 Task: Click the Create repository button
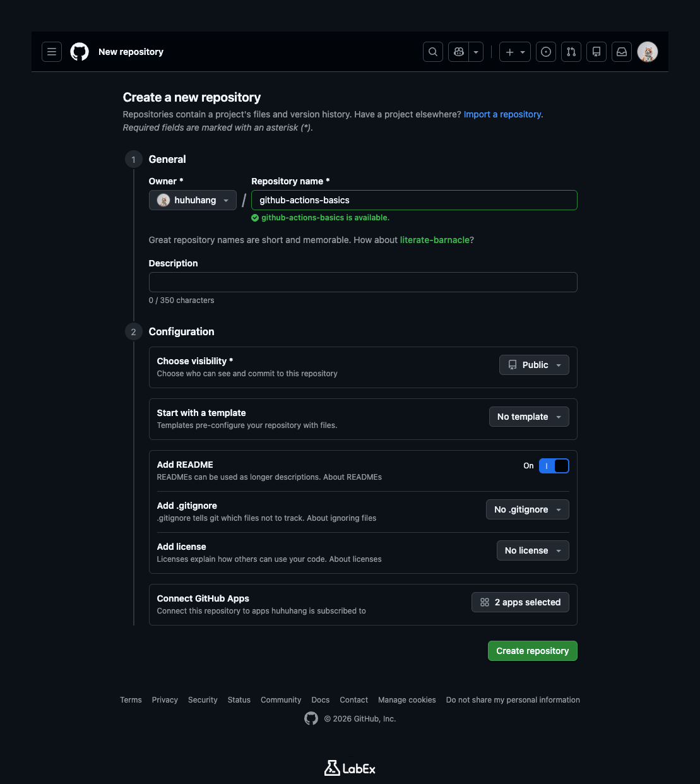533,651
